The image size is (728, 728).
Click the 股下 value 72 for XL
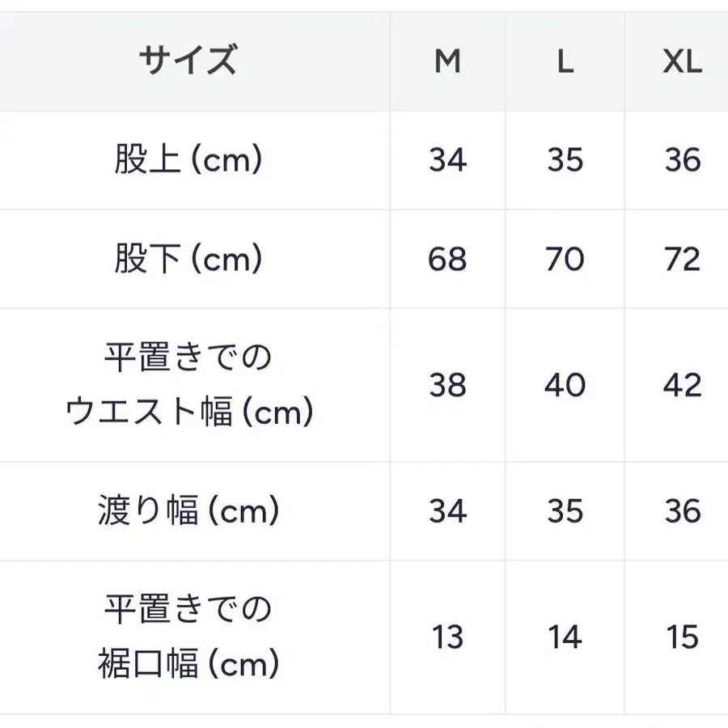682,259
